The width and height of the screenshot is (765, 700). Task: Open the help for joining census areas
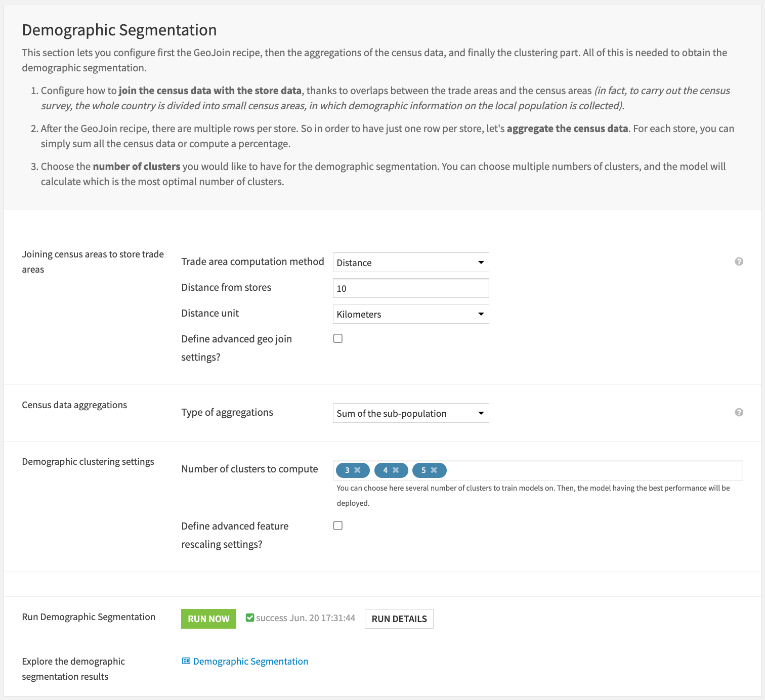point(739,261)
